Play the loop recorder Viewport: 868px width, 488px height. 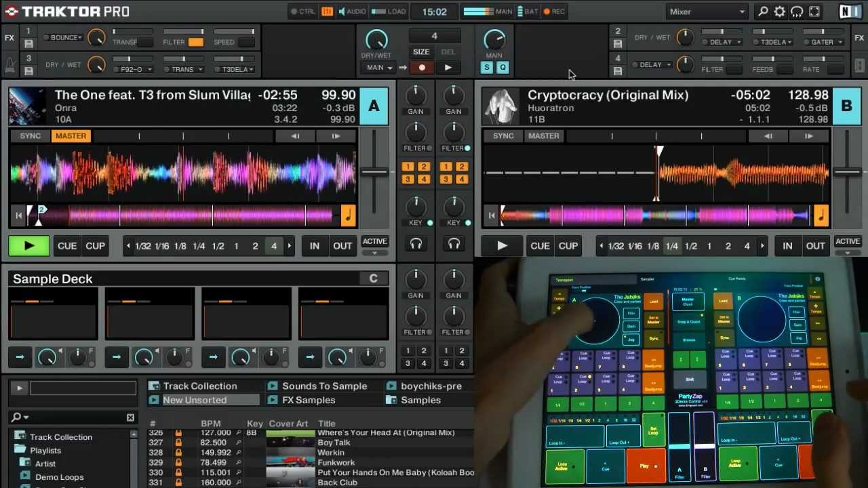click(x=448, y=68)
